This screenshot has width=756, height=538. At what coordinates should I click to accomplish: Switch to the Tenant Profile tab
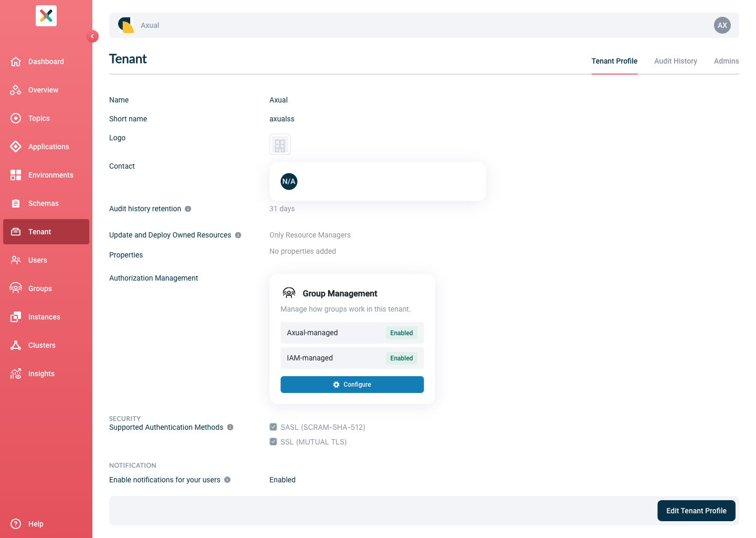click(614, 61)
